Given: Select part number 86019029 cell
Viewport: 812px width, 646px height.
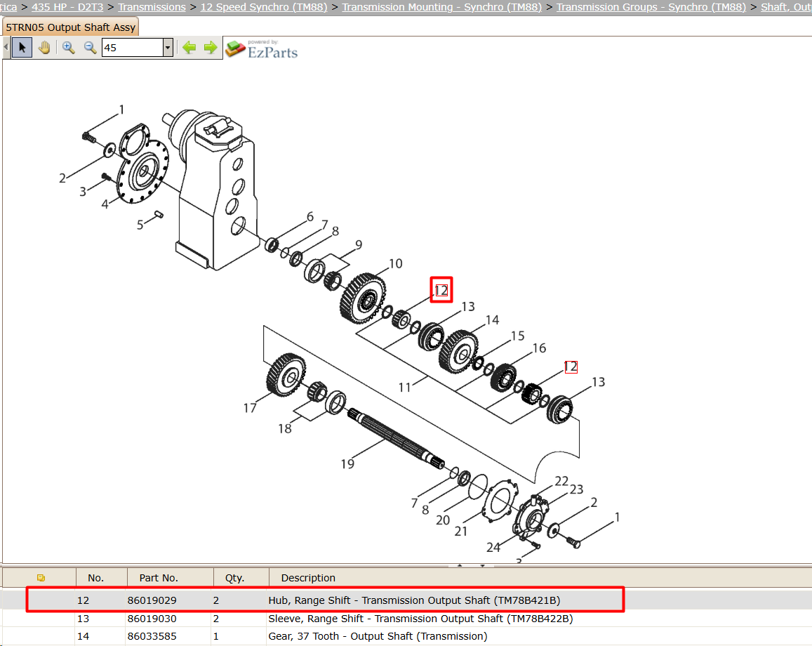Looking at the screenshot, I should pyautogui.click(x=152, y=600).
